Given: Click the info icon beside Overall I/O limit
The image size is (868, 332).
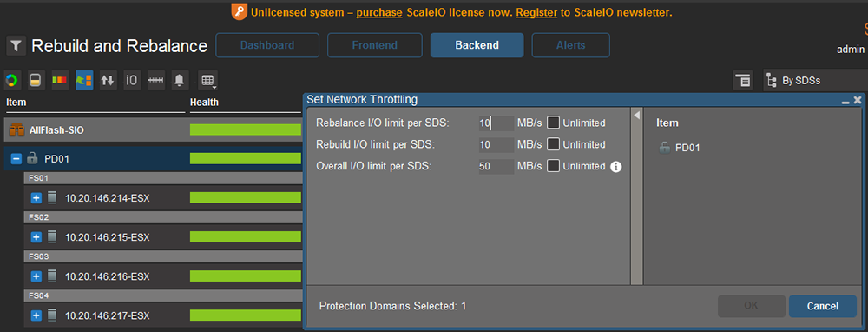Looking at the screenshot, I should click(x=615, y=166).
